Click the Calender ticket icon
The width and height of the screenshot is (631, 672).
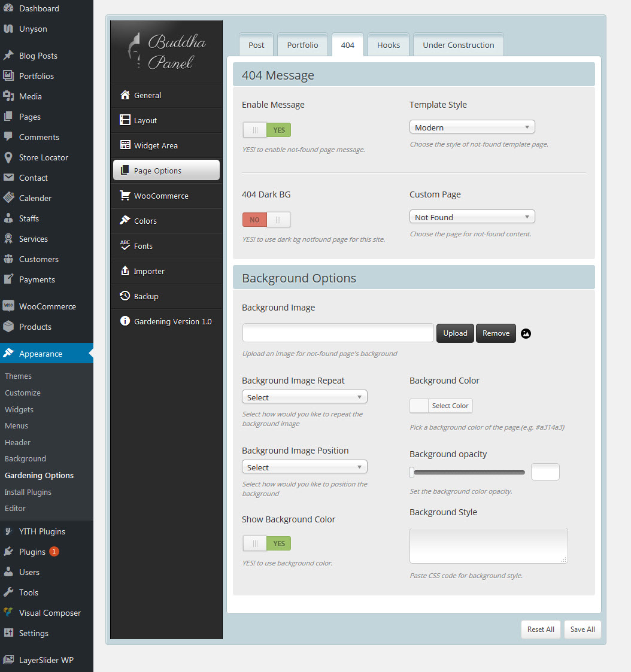8,198
